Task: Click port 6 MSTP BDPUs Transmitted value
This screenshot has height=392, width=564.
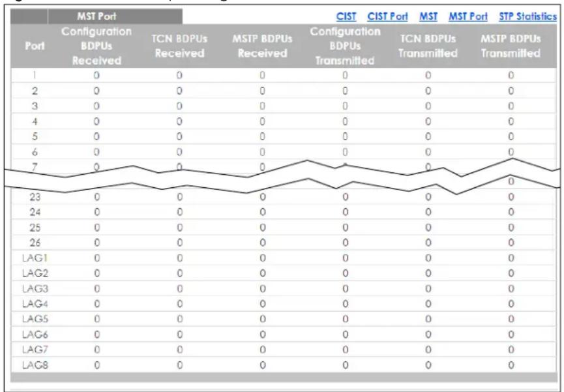Action: 511,152
